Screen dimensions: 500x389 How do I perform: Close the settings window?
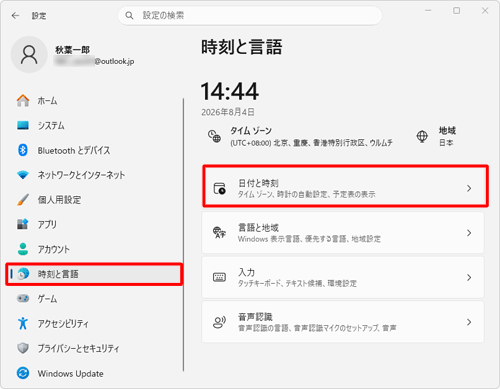coord(485,11)
